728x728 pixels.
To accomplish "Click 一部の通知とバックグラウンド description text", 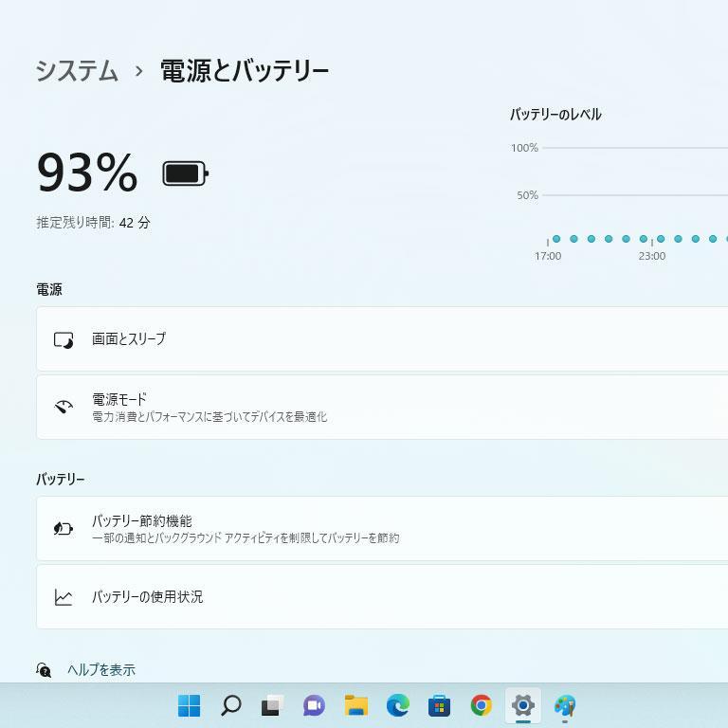I will point(246,537).
